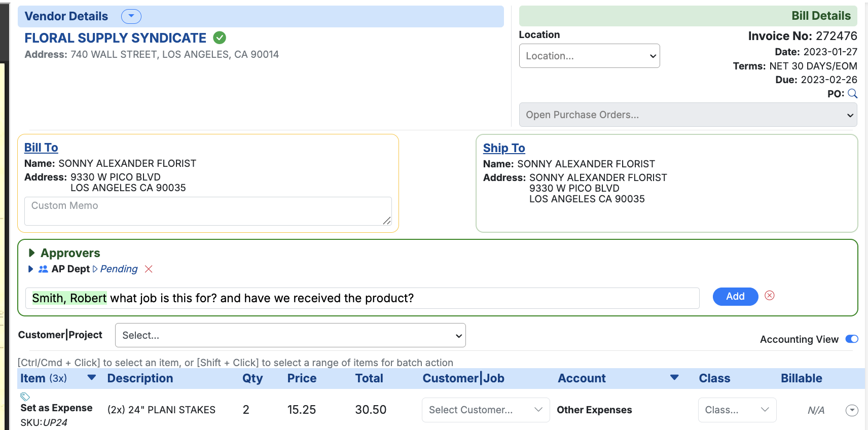Click the PO search magnifier icon
868x430 pixels.
[x=852, y=94]
